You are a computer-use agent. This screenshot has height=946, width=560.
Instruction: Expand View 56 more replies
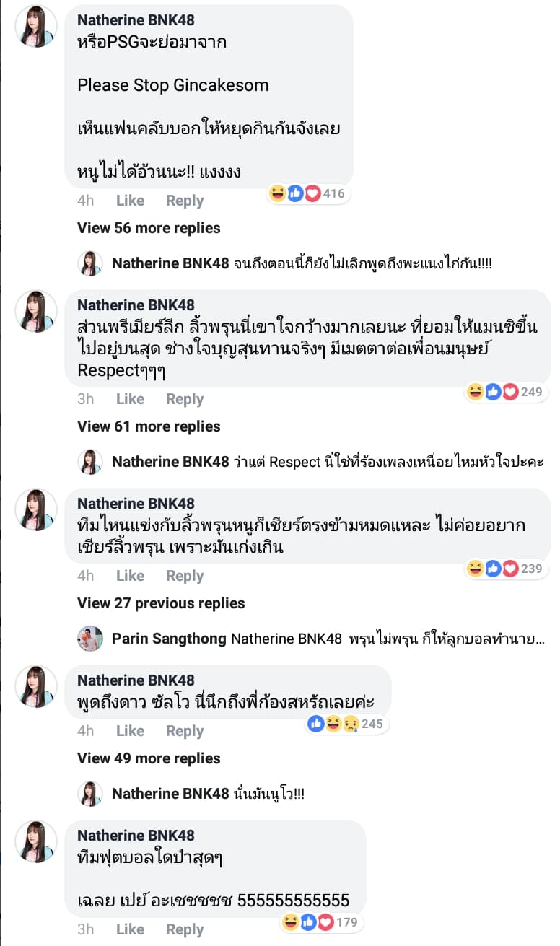(149, 228)
